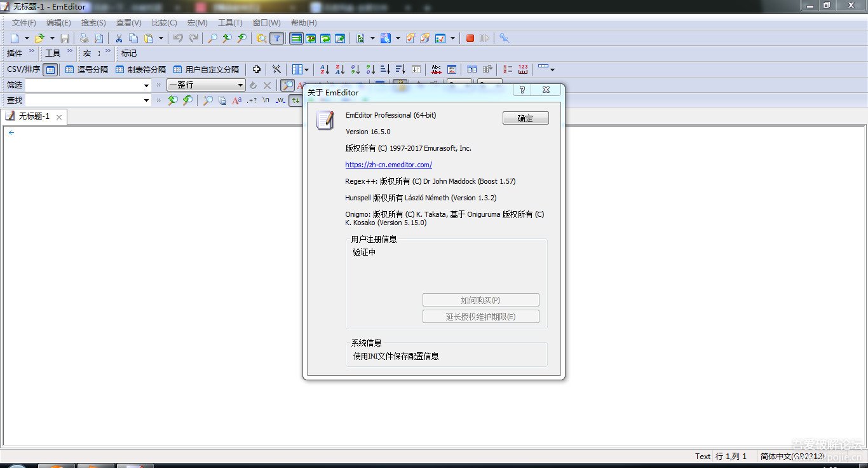Select 逗号分隔 comma-separated mode
The image size is (868, 468).
tap(86, 69)
